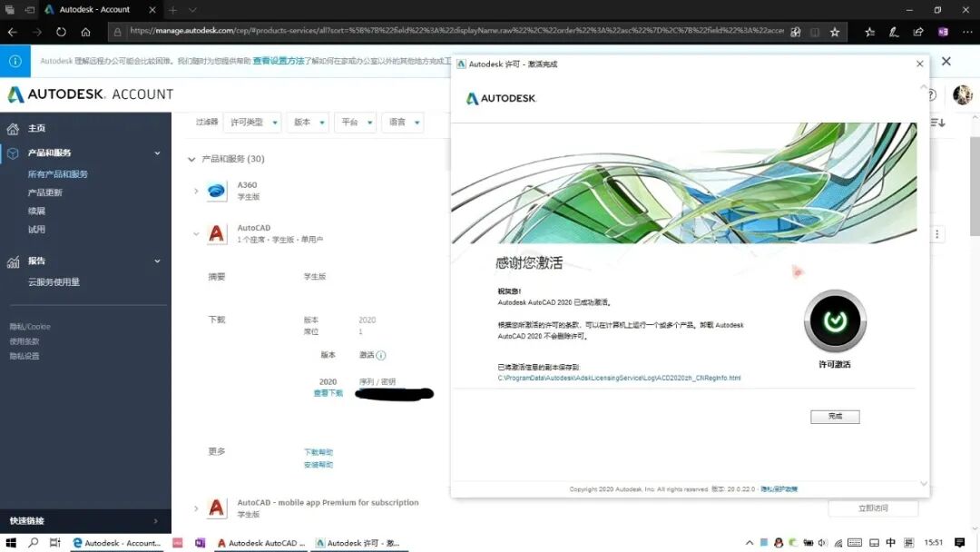This screenshot has width=980, height=552.
Task: Expand 快速链接 at sidebar bottom
Action: [156, 521]
